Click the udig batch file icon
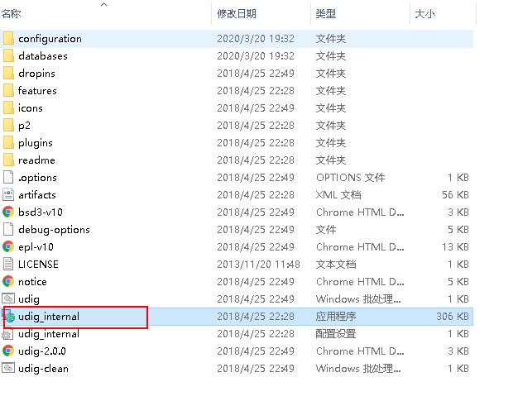518x420 pixels. (x=8, y=298)
